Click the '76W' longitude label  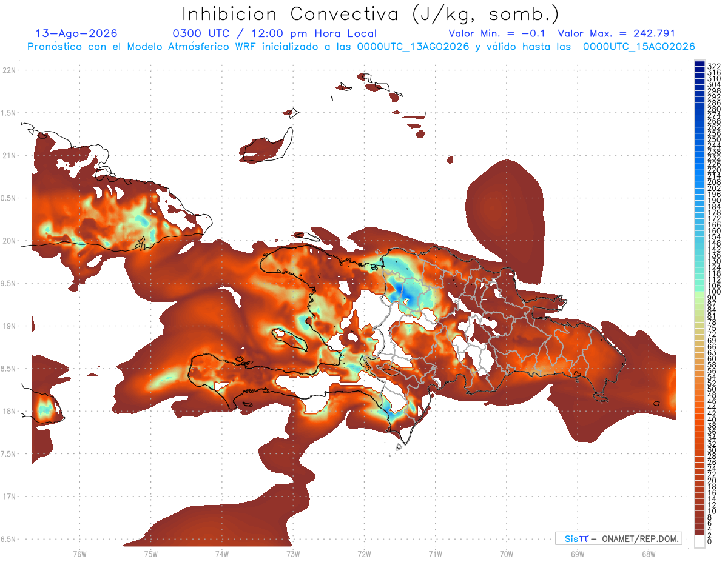click(79, 554)
